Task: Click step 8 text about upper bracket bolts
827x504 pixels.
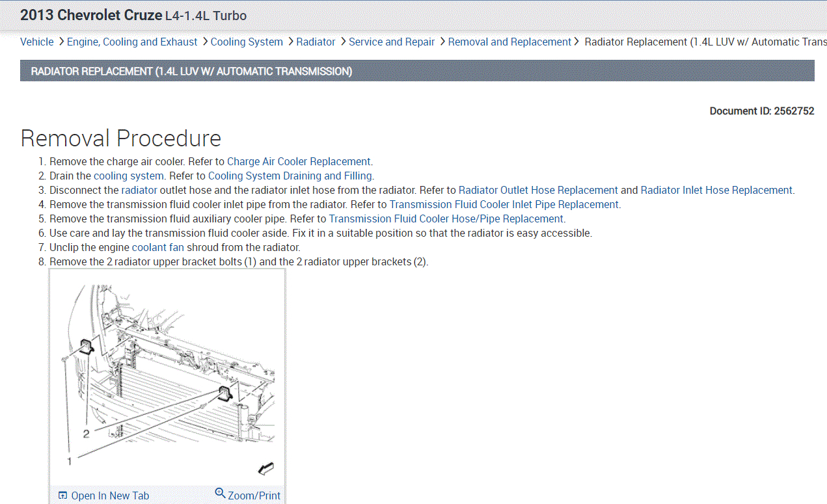Action: coord(239,261)
